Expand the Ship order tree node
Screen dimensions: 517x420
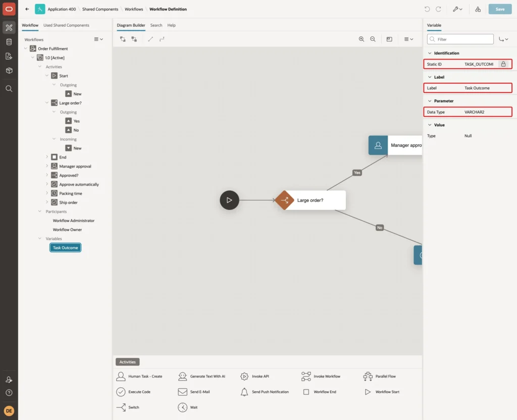click(47, 202)
